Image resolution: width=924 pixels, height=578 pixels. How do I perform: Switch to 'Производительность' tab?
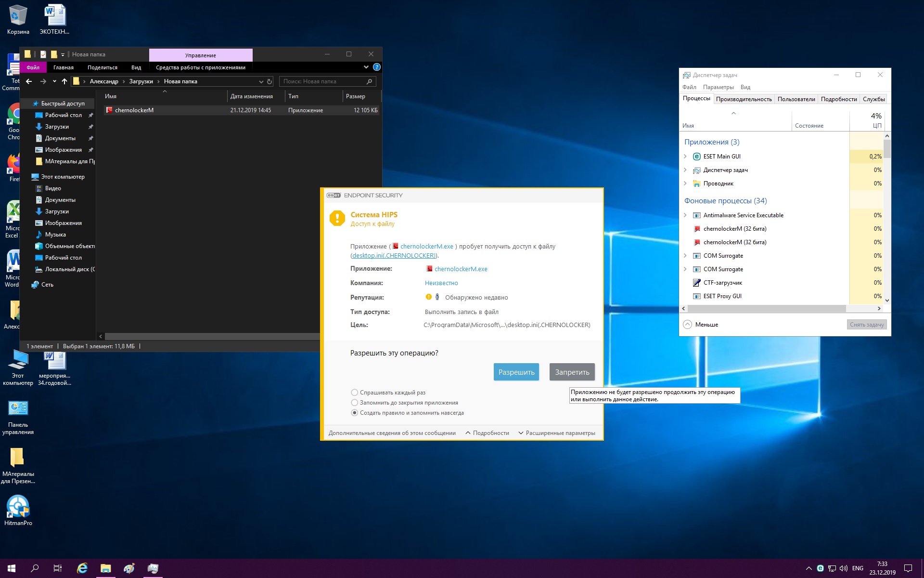(744, 99)
